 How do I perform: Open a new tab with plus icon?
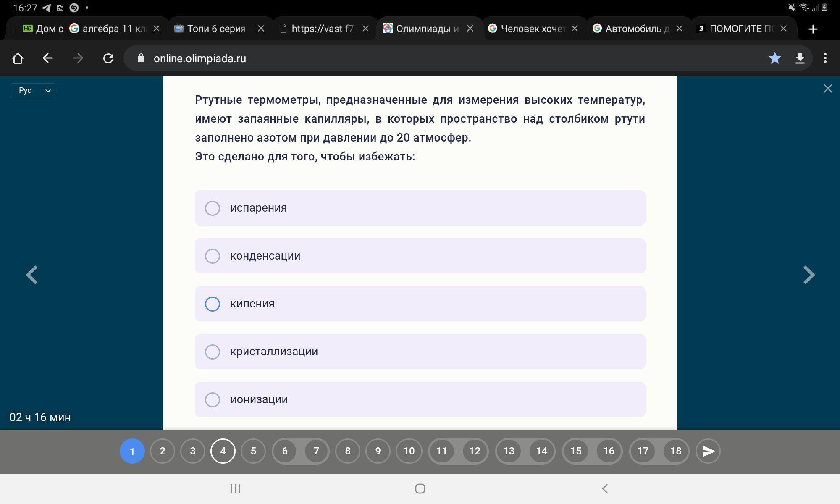pyautogui.click(x=813, y=29)
